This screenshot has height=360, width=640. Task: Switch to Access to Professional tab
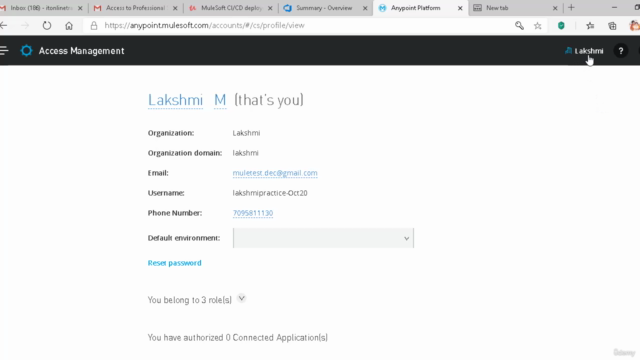coord(136,8)
